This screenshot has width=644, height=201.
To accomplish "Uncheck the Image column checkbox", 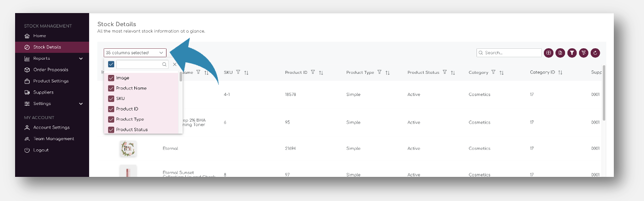I will (111, 78).
